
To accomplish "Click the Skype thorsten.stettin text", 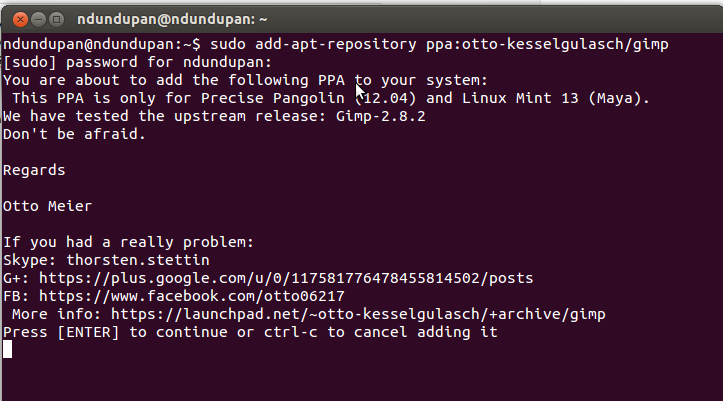I will [107, 260].
